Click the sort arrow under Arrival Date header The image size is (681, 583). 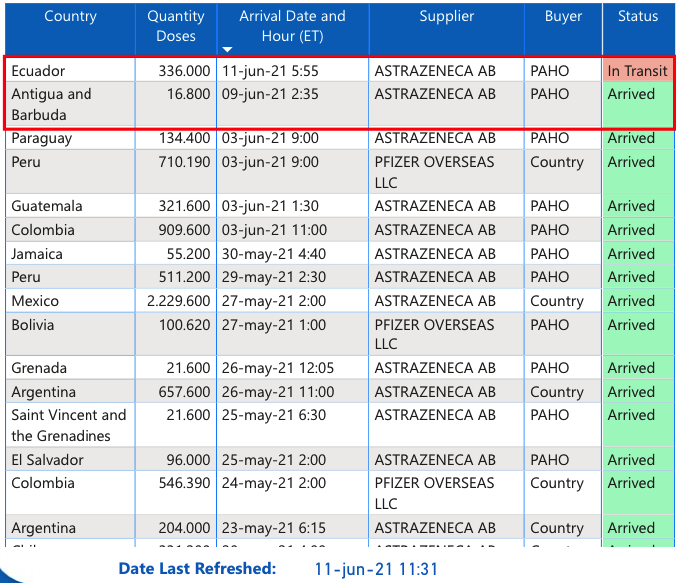coord(227,49)
